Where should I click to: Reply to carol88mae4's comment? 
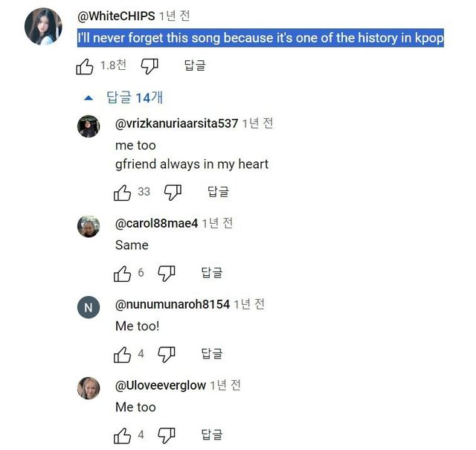tap(212, 274)
